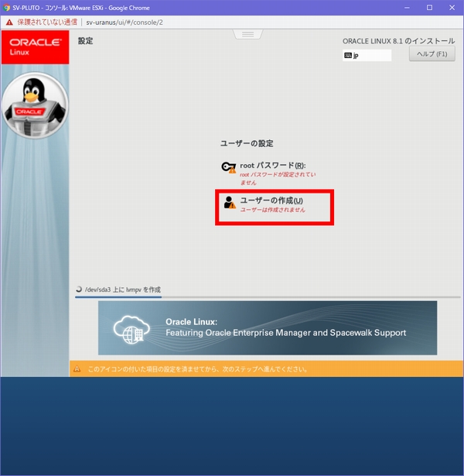Click the insecure connection warning triangle
Viewport: 464px width, 476px height.
click(10, 22)
